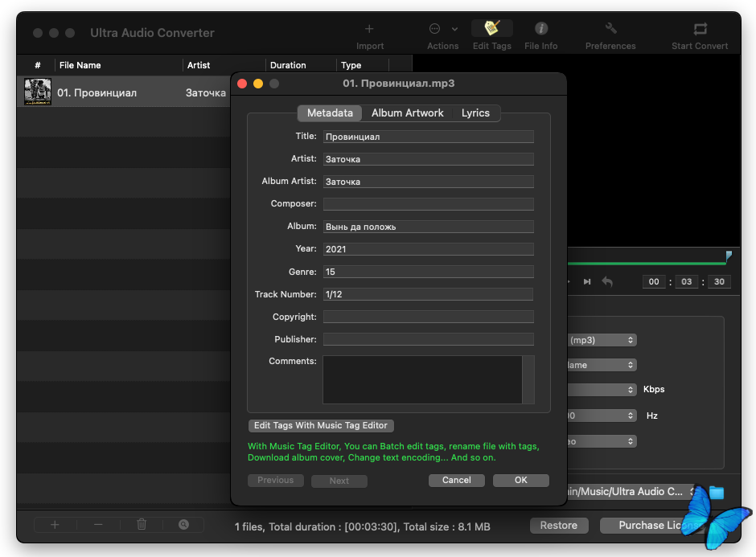This screenshot has width=756, height=557.
Task: Switch to the Album Artwork tab
Action: pos(407,113)
